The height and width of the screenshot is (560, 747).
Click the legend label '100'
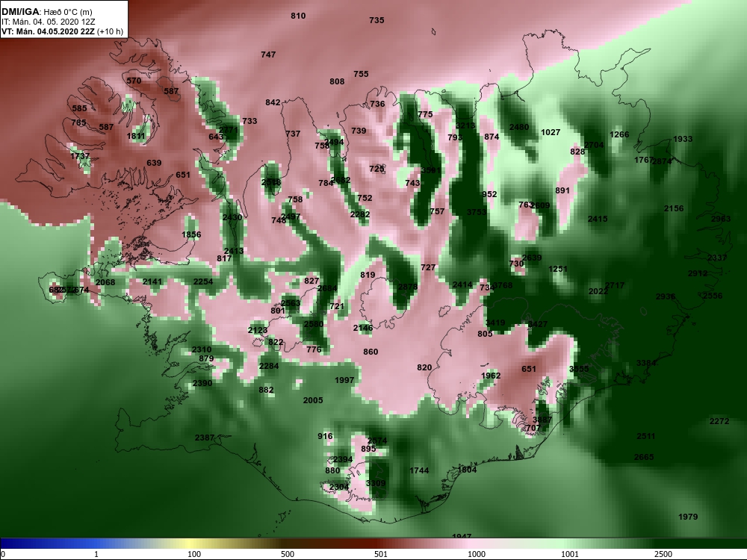click(194, 554)
